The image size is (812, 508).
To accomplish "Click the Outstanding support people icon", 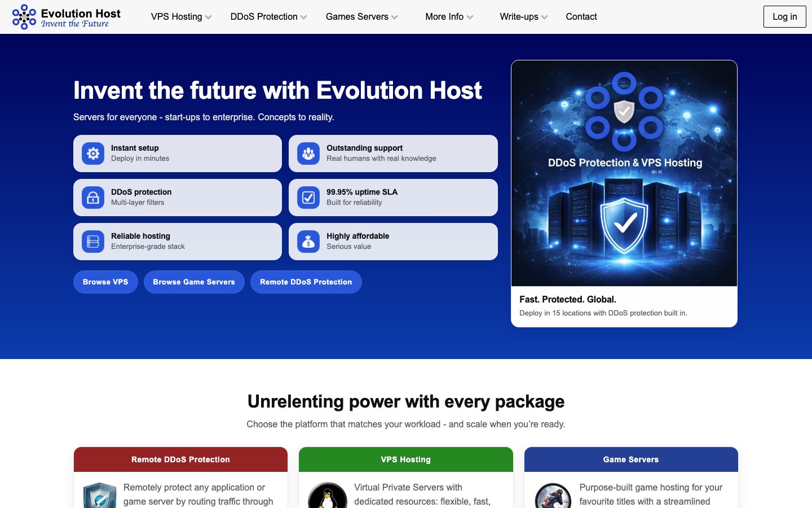I will pos(308,154).
